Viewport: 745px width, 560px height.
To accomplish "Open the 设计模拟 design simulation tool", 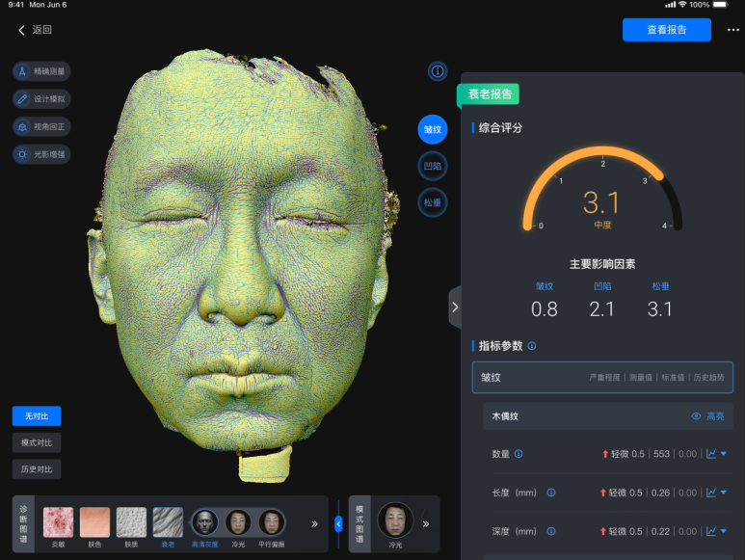I will (x=41, y=99).
